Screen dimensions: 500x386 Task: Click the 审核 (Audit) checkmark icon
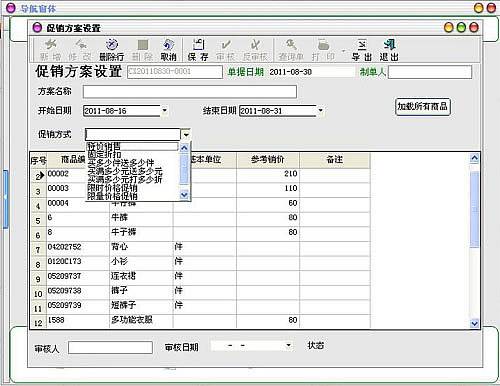[226, 44]
